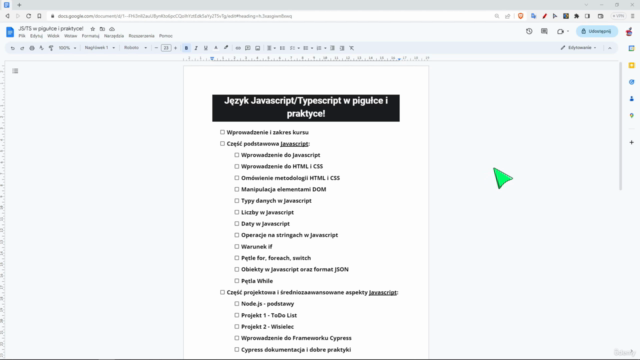Image resolution: width=640 pixels, height=360 pixels.
Task: Click the Clear formatting icon
Action: (x=351, y=48)
